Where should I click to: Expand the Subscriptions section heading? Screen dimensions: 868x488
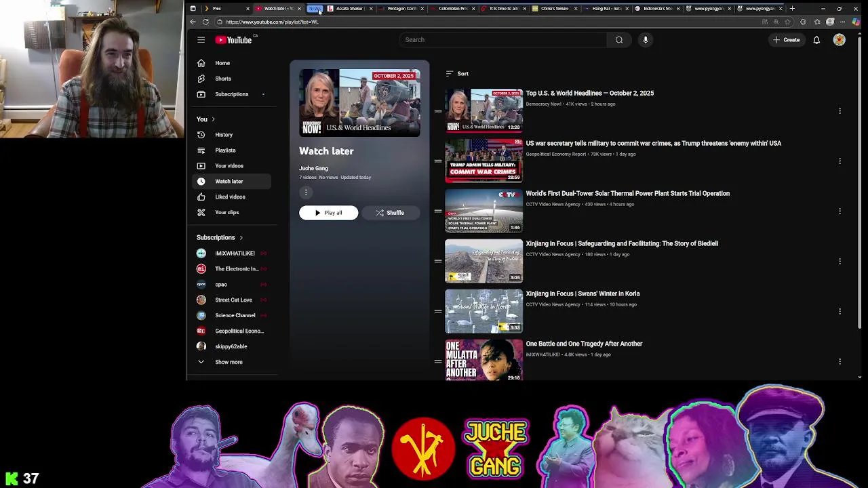tap(220, 238)
